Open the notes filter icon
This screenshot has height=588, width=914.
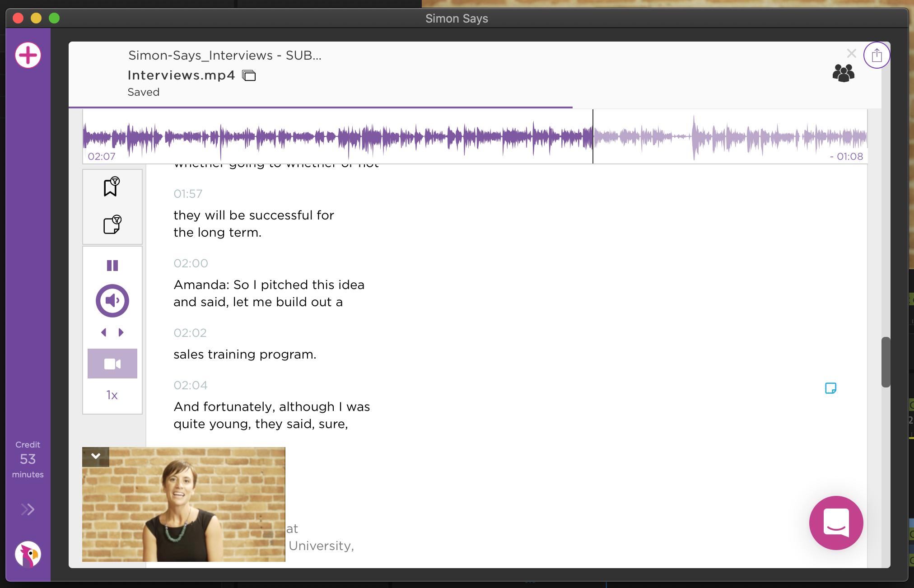[x=112, y=224]
